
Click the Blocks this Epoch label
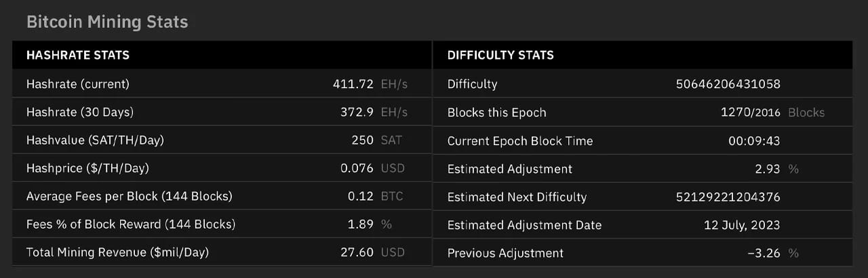(496, 113)
